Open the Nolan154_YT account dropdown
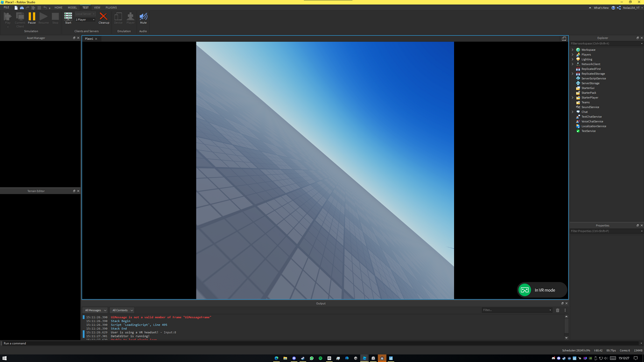This screenshot has width=644, height=362. [x=632, y=8]
